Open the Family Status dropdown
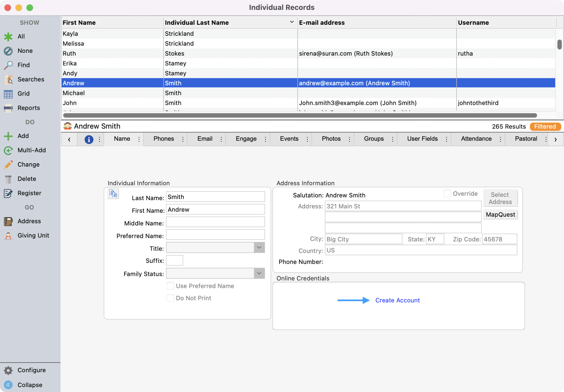 click(258, 273)
